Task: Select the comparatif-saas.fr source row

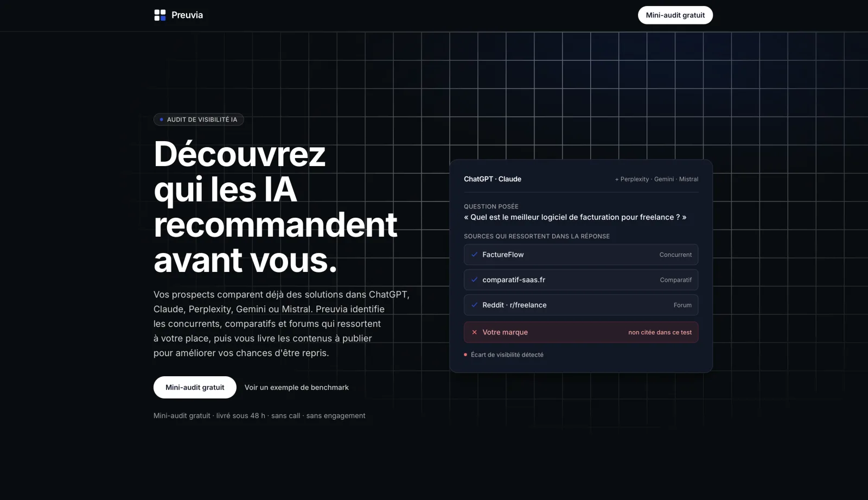Action: pos(581,280)
